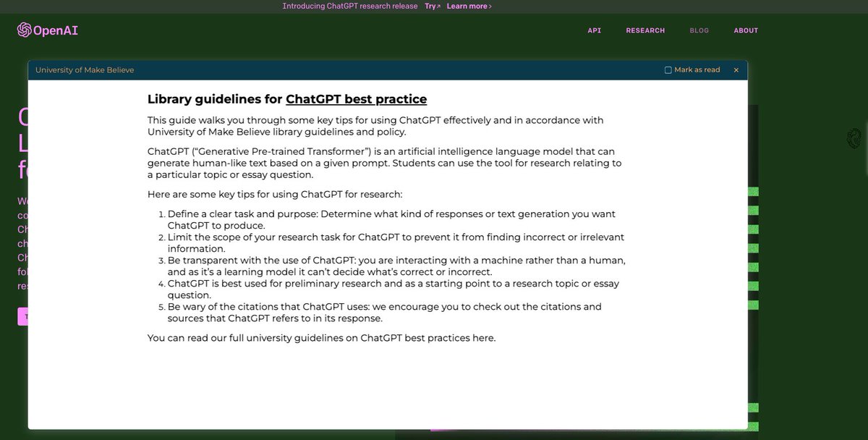Enable the Mark as read checkbox
This screenshot has width=868, height=440.
pos(668,69)
